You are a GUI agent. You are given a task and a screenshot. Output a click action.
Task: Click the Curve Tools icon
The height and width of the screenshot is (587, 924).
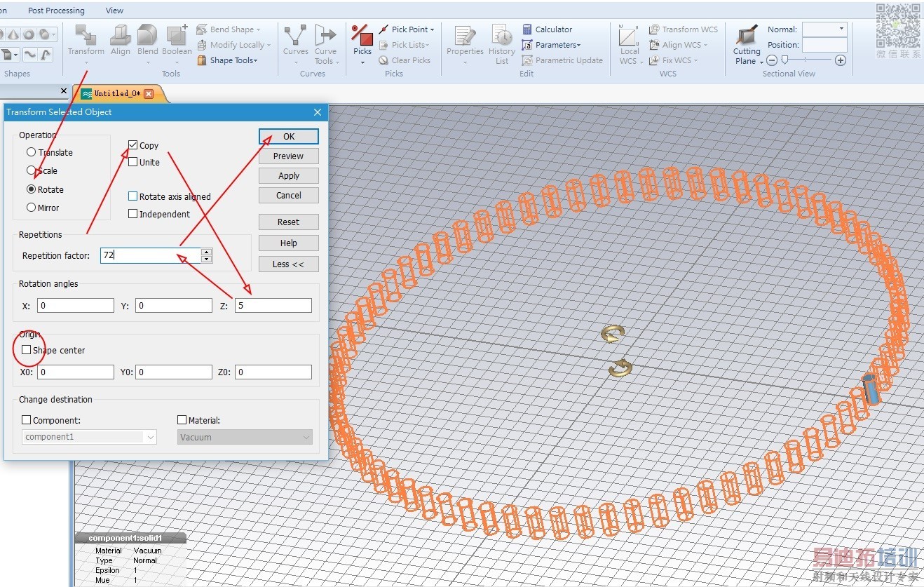[x=325, y=36]
